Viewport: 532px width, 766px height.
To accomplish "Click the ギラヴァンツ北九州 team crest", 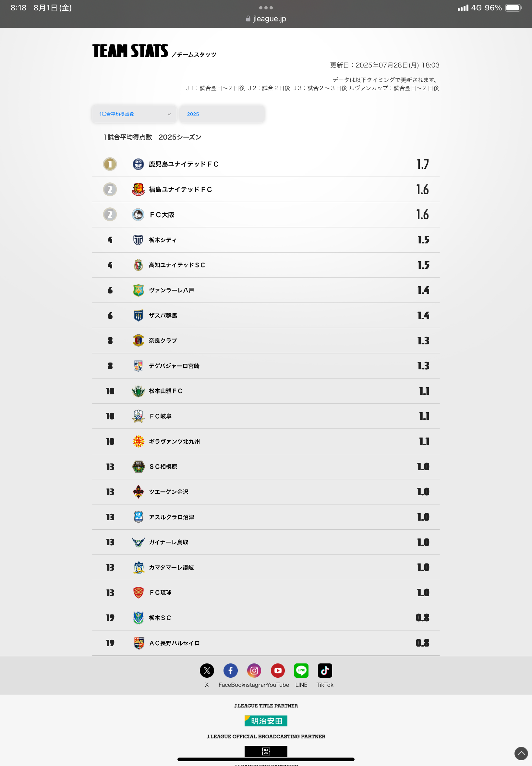I will coord(138,441).
